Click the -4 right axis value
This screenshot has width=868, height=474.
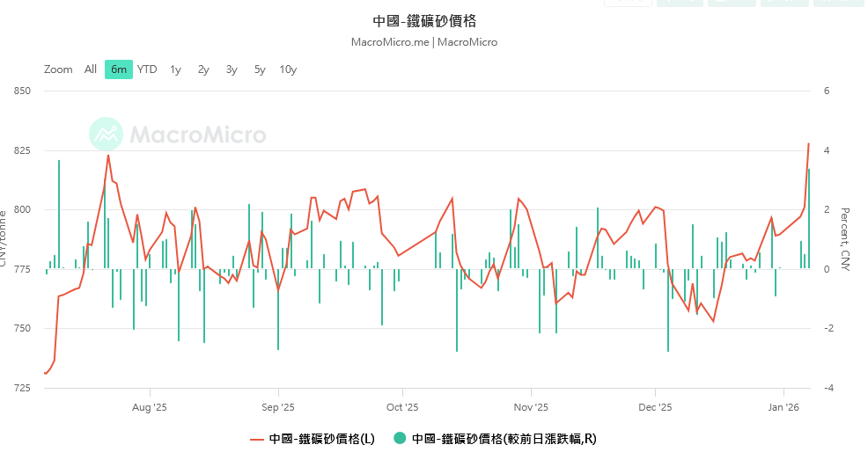828,389
